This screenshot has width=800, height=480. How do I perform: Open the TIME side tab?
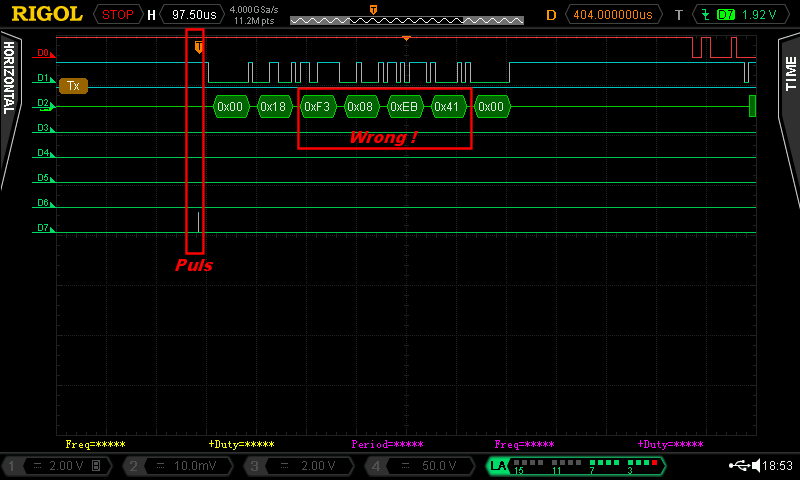(x=790, y=74)
